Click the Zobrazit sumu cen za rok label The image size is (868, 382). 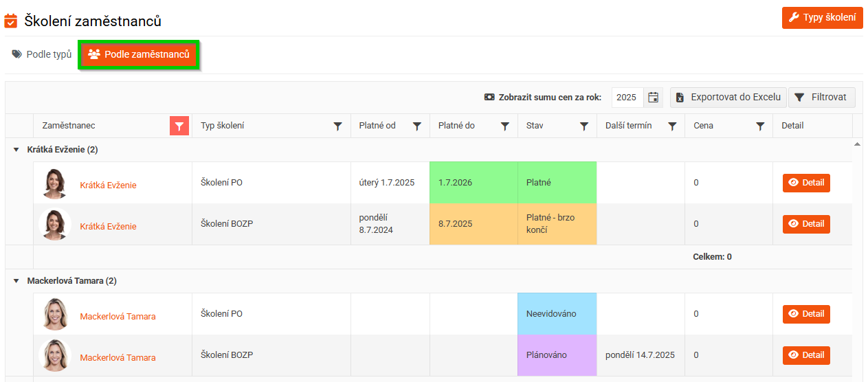pyautogui.click(x=543, y=98)
